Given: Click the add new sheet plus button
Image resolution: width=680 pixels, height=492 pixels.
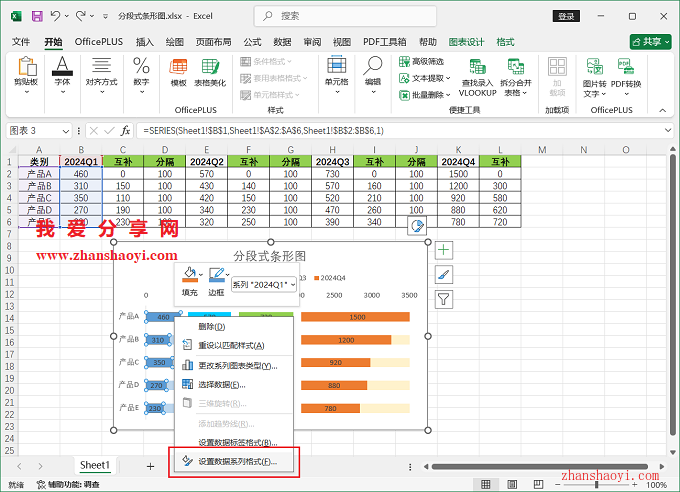Looking at the screenshot, I should (150, 466).
